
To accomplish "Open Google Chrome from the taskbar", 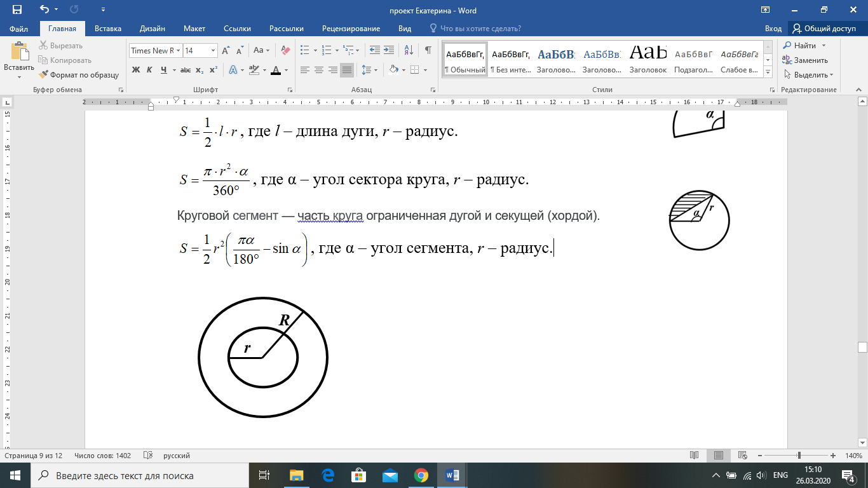I will [x=421, y=475].
